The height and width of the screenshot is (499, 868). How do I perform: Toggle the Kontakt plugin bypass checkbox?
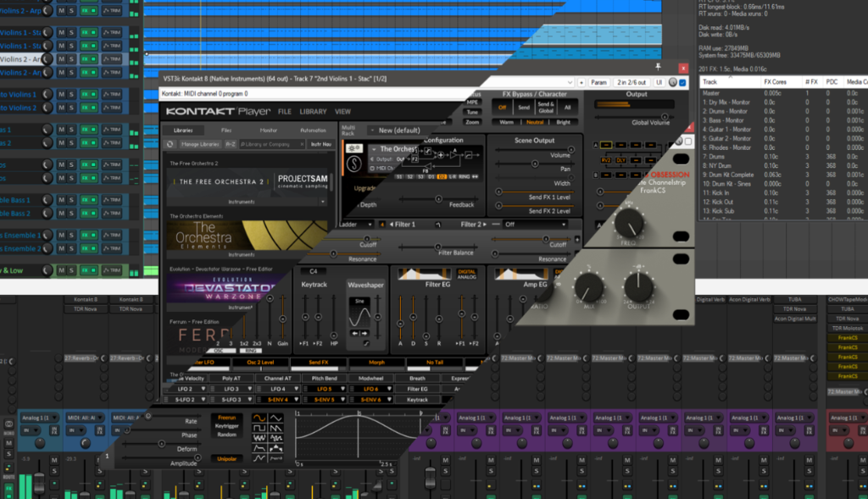pos(682,82)
